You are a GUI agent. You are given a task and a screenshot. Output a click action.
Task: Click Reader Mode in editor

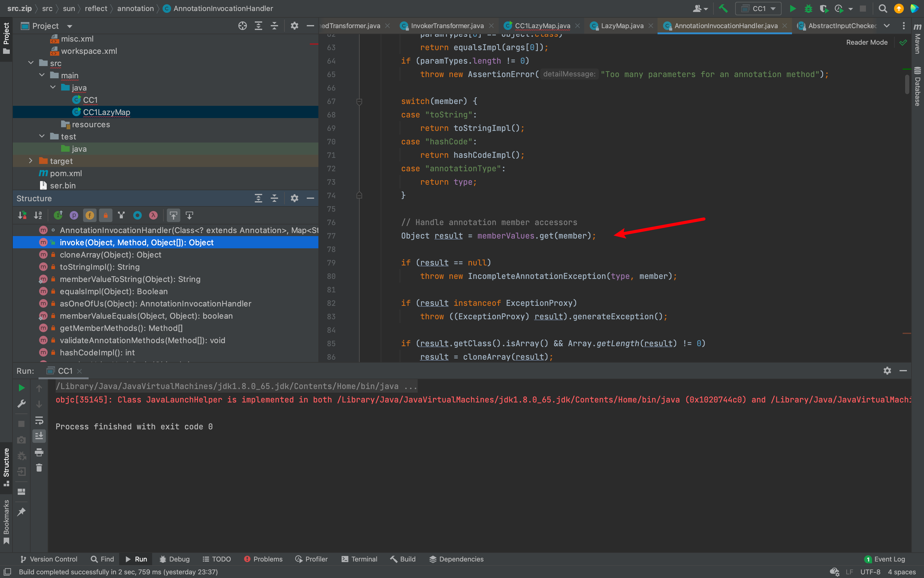[867, 42]
